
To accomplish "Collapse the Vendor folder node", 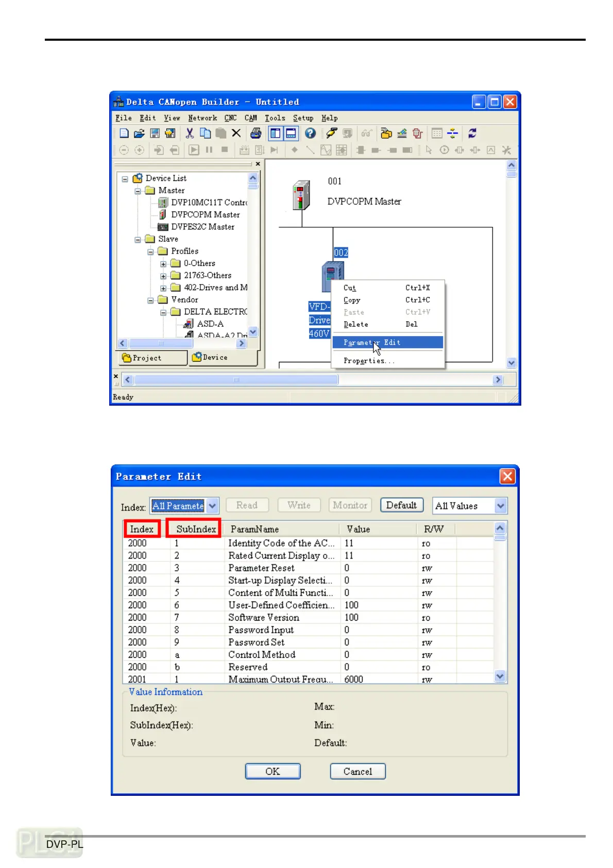I will pyautogui.click(x=150, y=301).
